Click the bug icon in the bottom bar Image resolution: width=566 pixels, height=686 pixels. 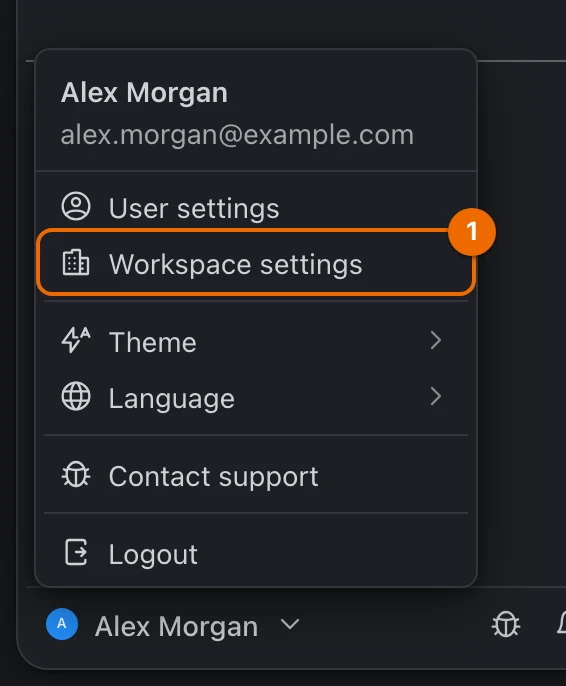tap(506, 624)
